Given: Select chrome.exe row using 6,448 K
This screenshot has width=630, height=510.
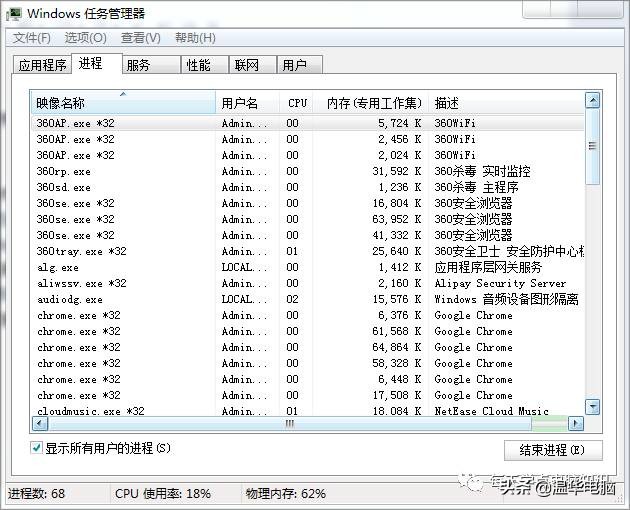Looking at the screenshot, I should [x=307, y=379].
